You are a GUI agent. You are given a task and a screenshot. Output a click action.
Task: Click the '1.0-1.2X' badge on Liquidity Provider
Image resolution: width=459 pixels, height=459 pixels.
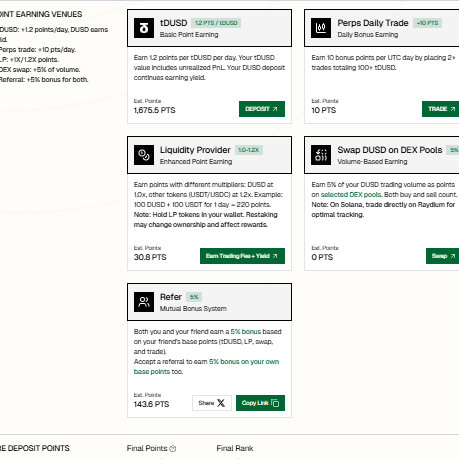pyautogui.click(x=249, y=150)
